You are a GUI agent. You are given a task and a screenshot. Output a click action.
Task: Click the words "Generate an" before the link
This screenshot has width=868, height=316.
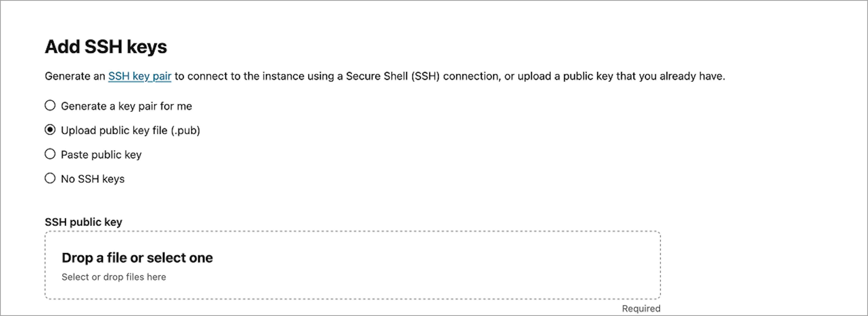[x=75, y=76]
